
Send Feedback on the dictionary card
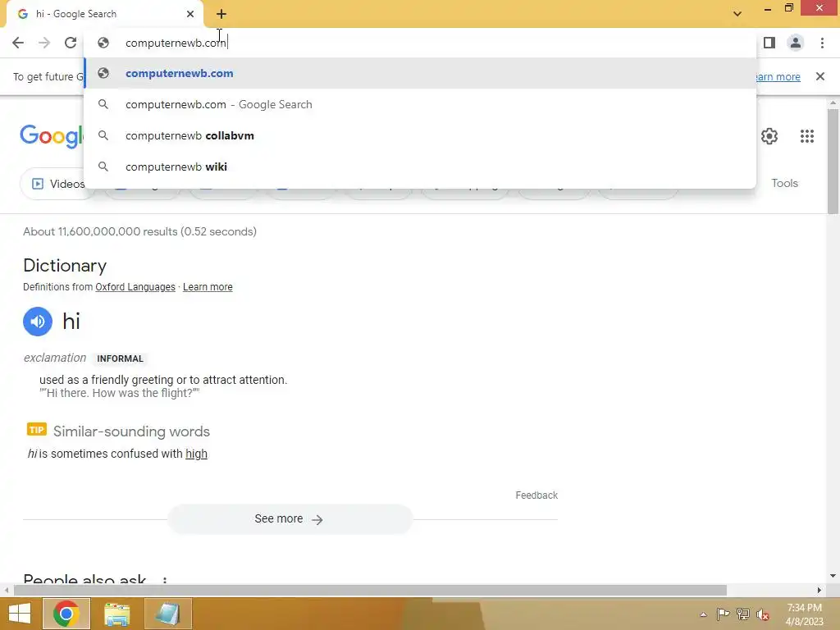[x=536, y=495]
